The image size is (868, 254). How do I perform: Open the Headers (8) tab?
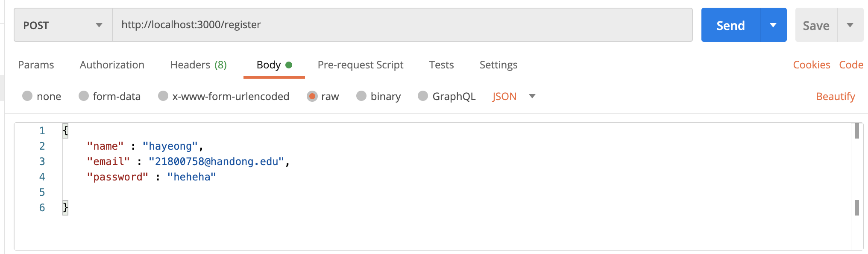point(199,65)
